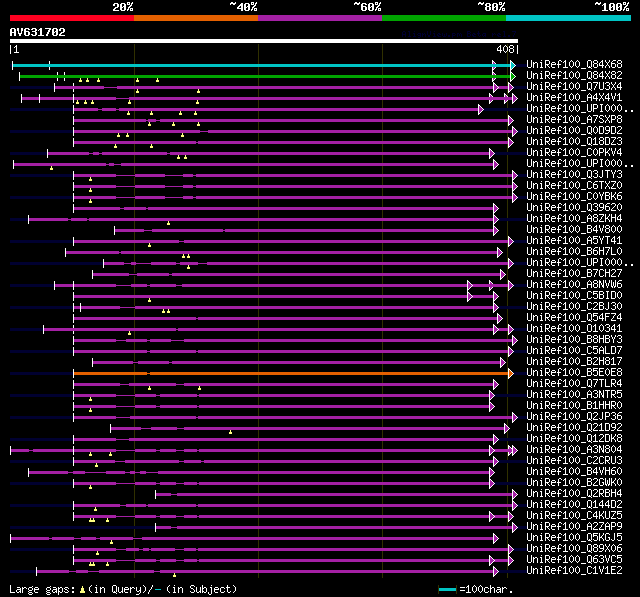Select the UniRef100_B2H817 label
Viewport: 640px width, 597px height.
coord(574,362)
